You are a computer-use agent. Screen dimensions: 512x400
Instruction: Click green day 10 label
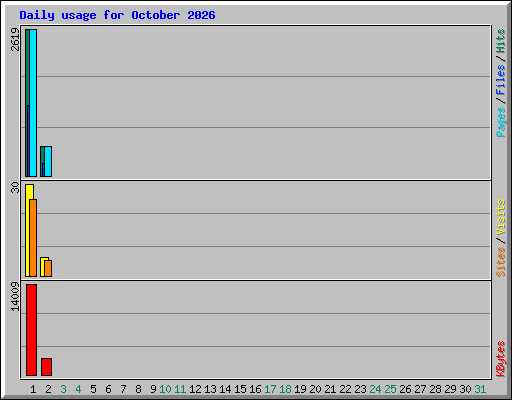(165, 389)
